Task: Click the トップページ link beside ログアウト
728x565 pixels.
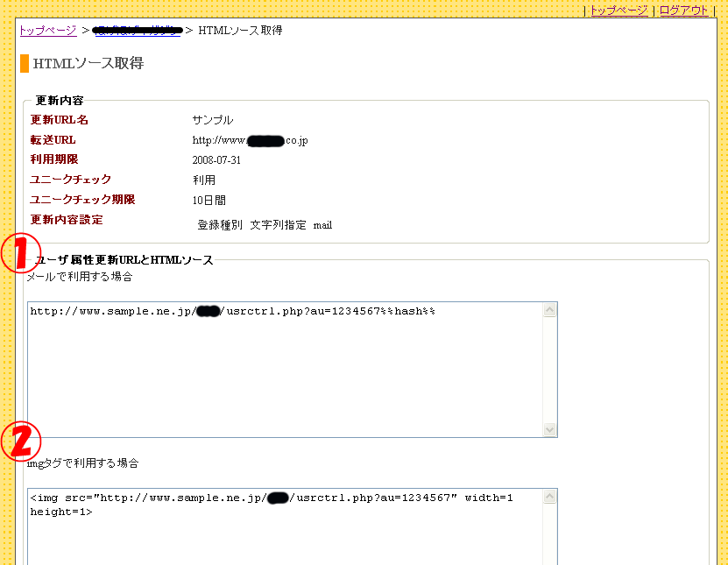Action: point(618,11)
